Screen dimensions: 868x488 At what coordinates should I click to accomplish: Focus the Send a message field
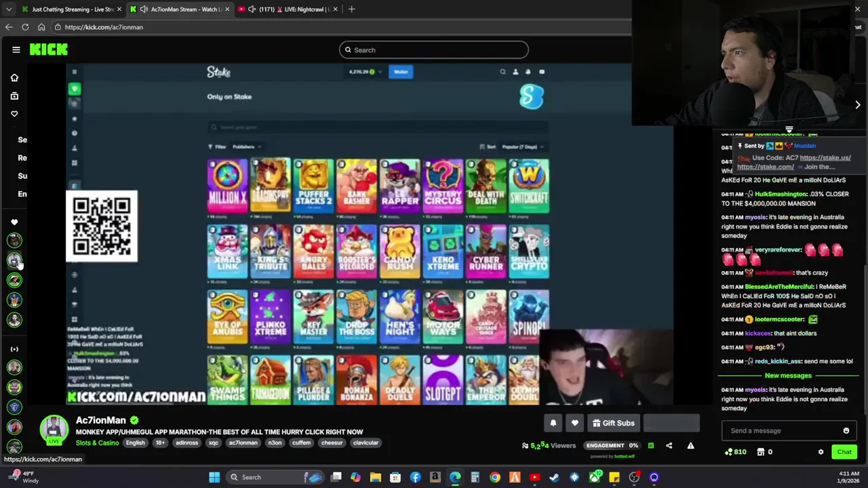(x=780, y=430)
